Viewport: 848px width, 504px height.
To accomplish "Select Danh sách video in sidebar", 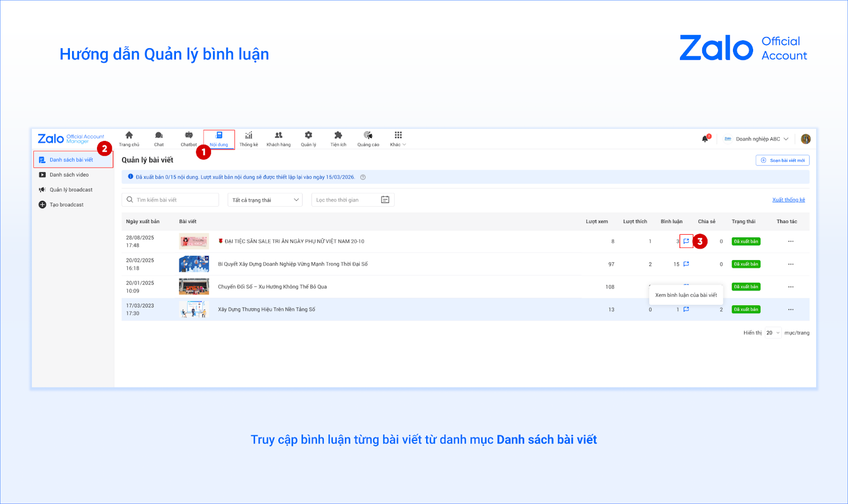I will click(x=69, y=175).
